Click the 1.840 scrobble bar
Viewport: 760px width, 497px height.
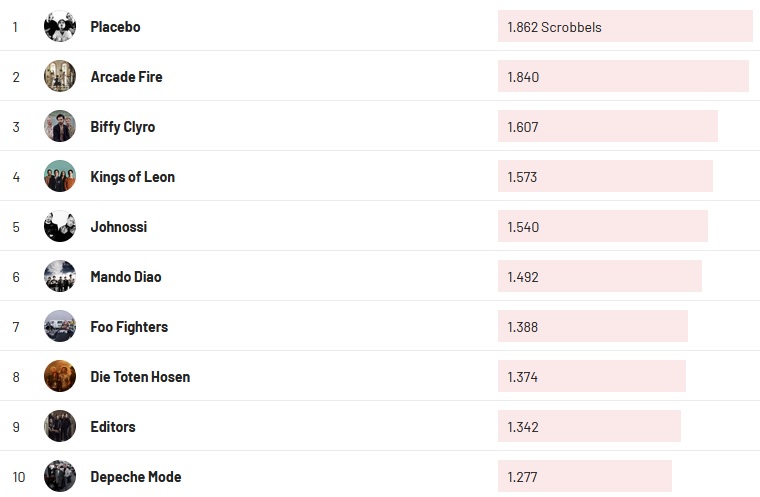click(622, 77)
